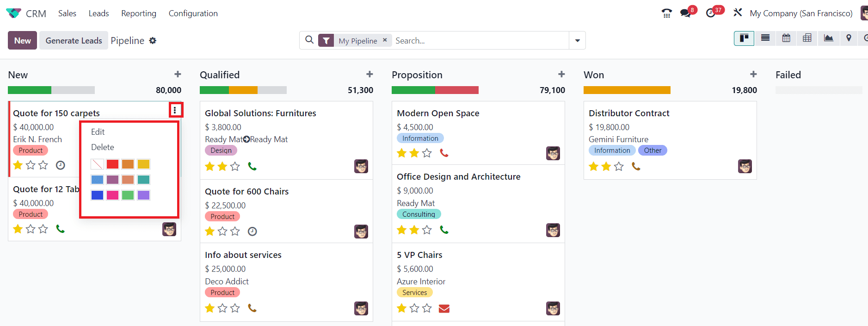868x326 pixels.
Task: Click the Search input field
Action: (x=480, y=41)
